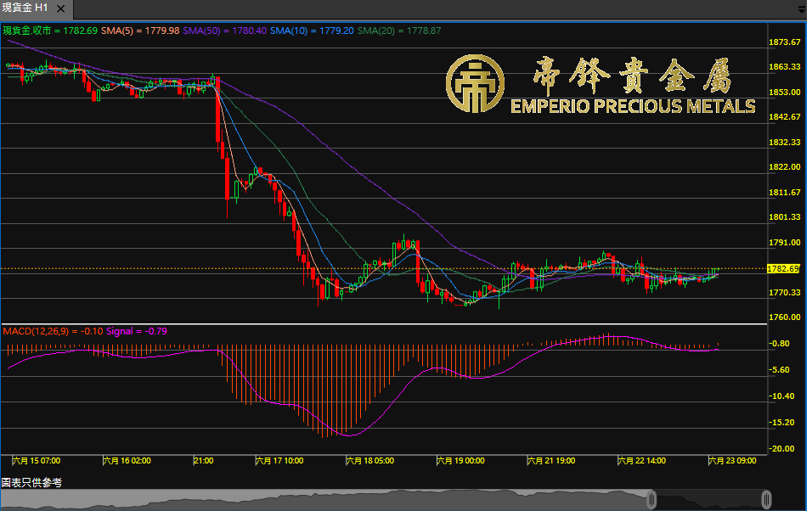Click the current price tag 1782.69
This screenshot has height=511, width=812.
pos(783,269)
